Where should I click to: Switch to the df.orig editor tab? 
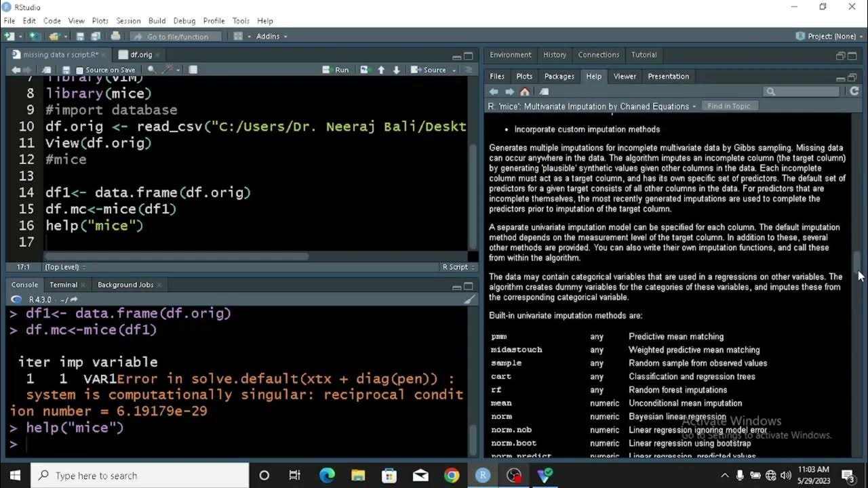pyautogui.click(x=141, y=54)
